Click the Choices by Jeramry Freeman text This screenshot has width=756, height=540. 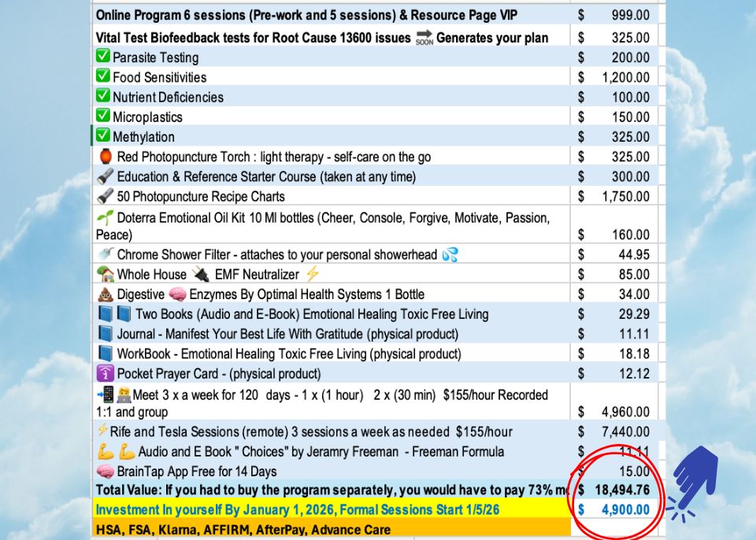(x=321, y=452)
